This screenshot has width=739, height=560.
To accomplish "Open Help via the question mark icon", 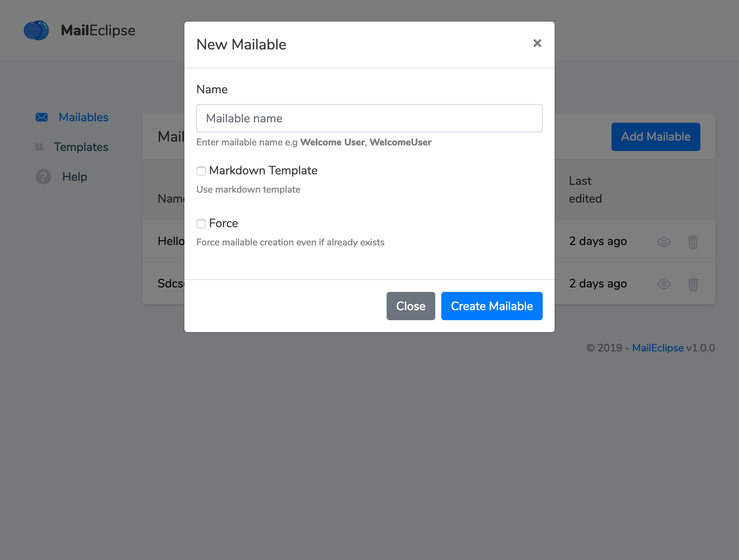I will pos(43,177).
